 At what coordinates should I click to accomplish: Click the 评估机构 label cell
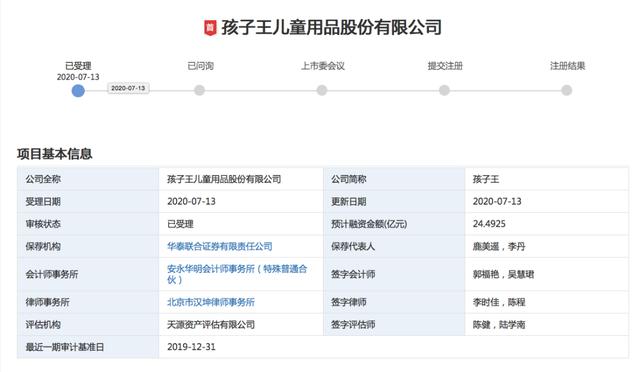pos(88,325)
